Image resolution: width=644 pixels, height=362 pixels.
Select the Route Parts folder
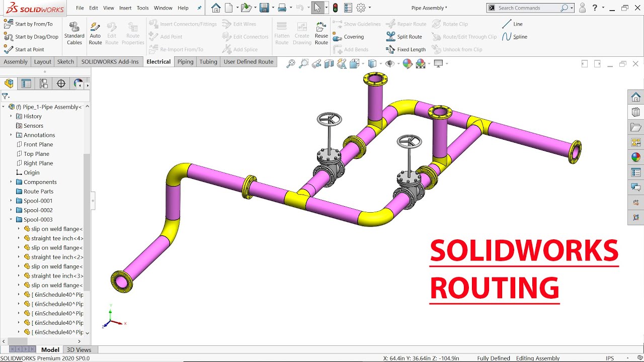[x=34, y=191]
